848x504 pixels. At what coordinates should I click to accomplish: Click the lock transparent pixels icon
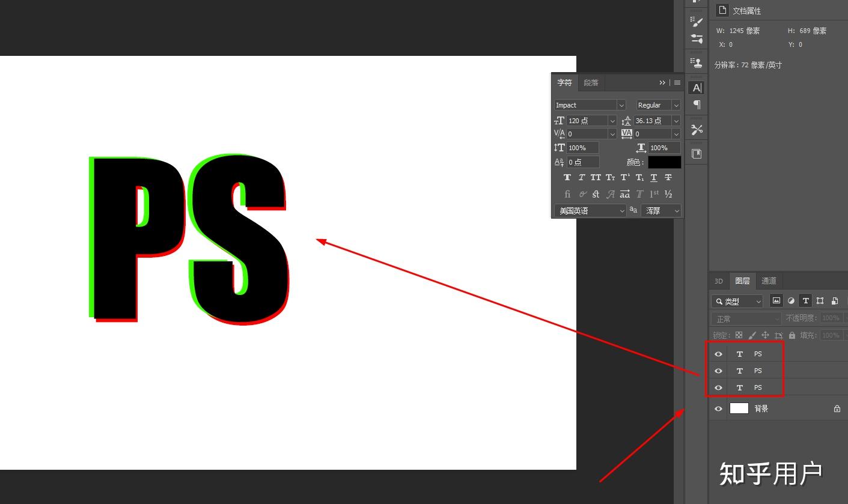click(x=739, y=335)
